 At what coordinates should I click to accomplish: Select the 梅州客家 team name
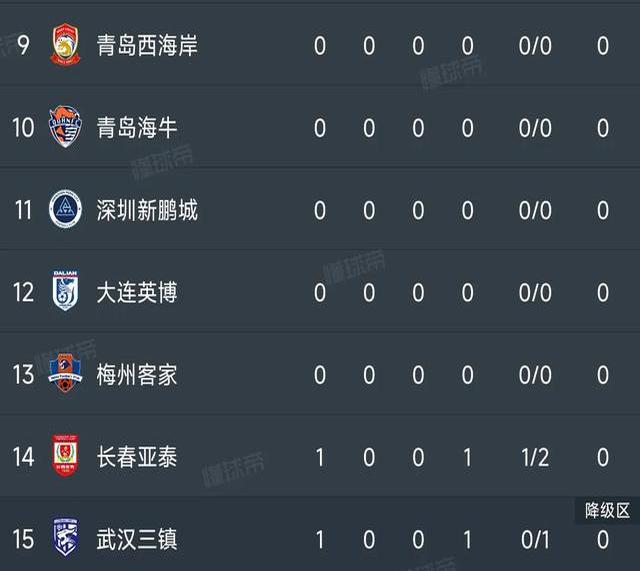(x=136, y=375)
